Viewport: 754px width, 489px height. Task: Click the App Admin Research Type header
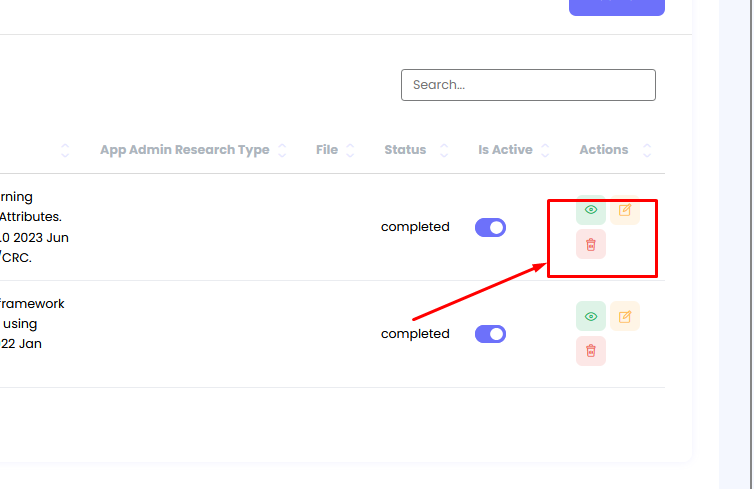tap(184, 150)
